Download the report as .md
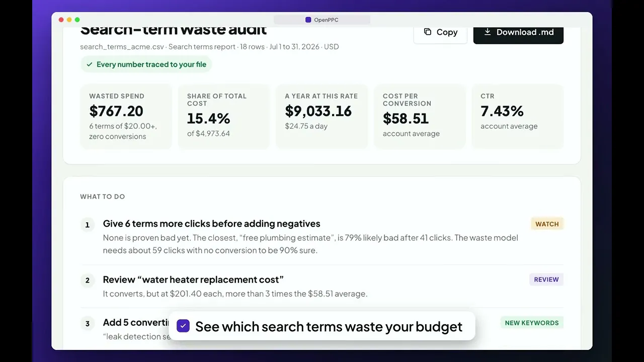The height and width of the screenshot is (362, 644). pyautogui.click(x=518, y=32)
